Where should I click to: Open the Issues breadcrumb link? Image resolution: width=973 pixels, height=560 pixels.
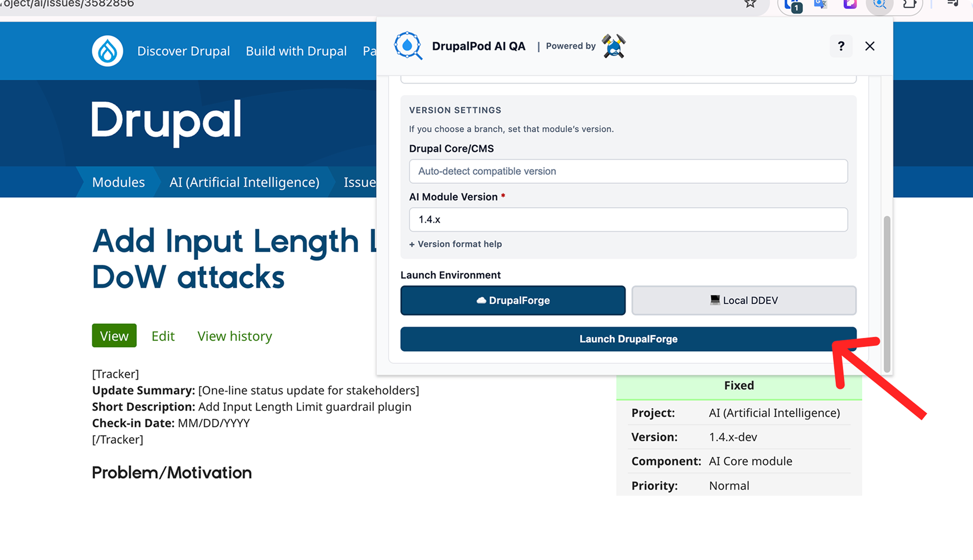click(x=359, y=182)
